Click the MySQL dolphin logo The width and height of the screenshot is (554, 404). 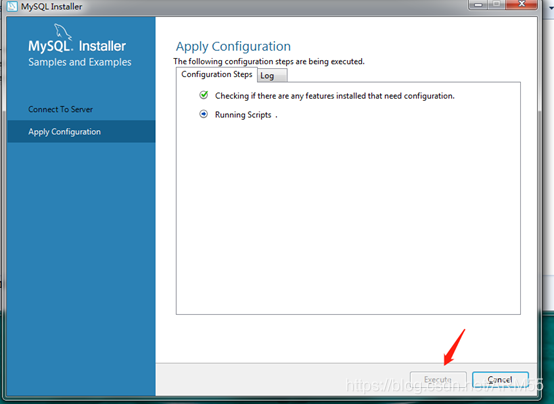[x=63, y=32]
